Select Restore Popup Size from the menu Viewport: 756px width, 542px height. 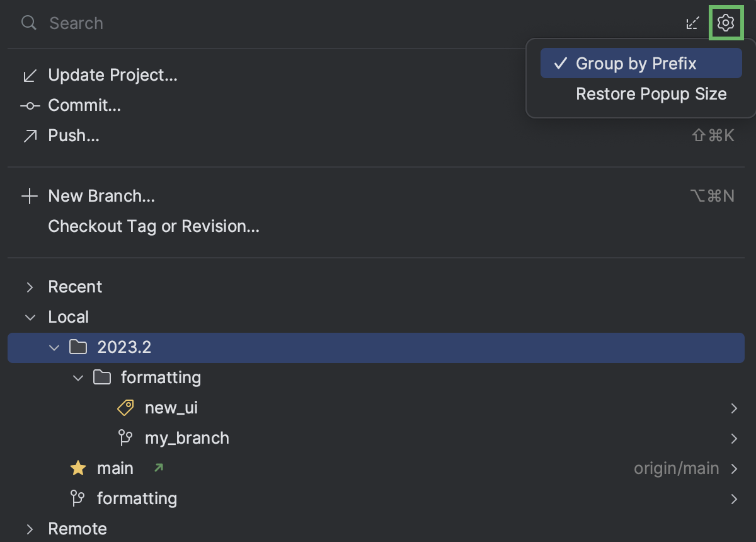[x=651, y=93]
